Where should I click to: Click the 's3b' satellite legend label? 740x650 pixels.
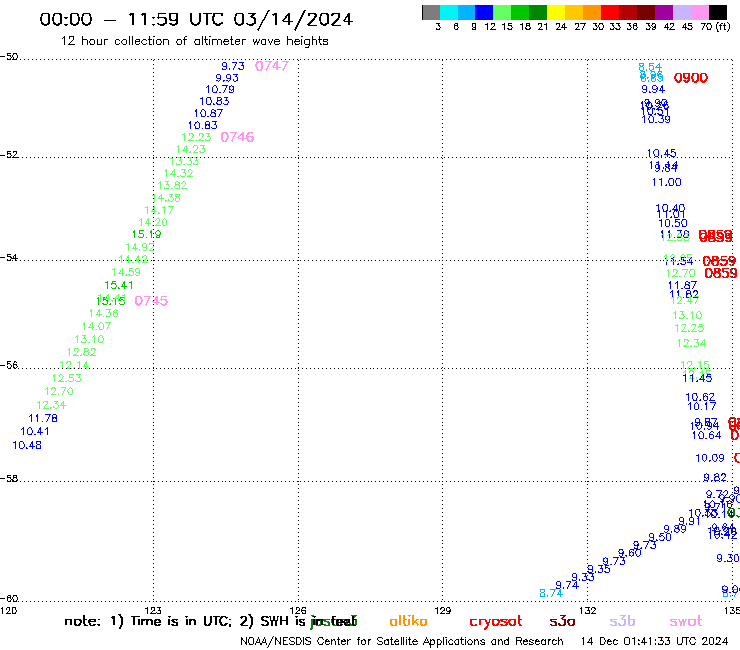(622, 621)
